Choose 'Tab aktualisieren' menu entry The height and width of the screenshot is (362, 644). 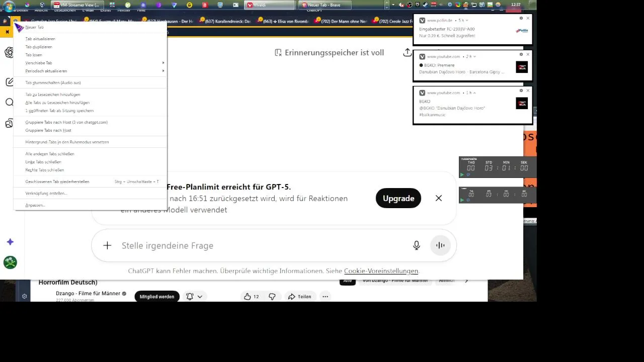coord(90,39)
